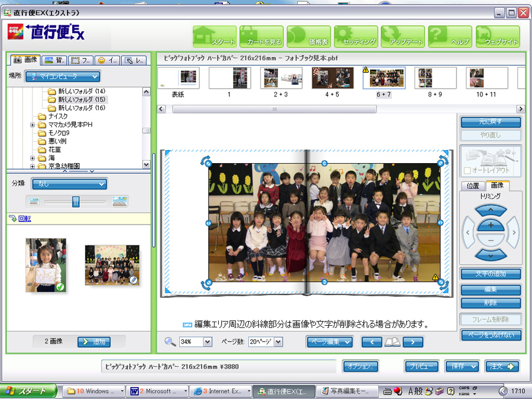Open the cart with カートを見る
532x399 pixels.
(261, 37)
